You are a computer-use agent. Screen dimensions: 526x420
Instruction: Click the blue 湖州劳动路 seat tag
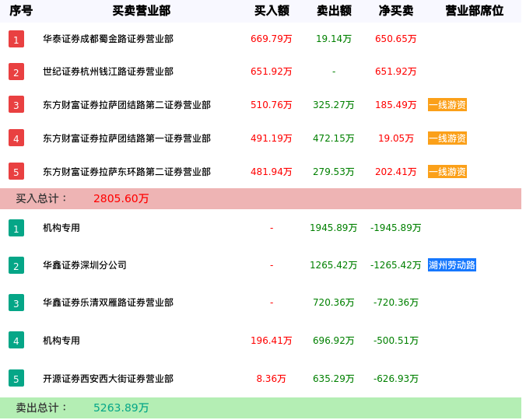coord(452,265)
